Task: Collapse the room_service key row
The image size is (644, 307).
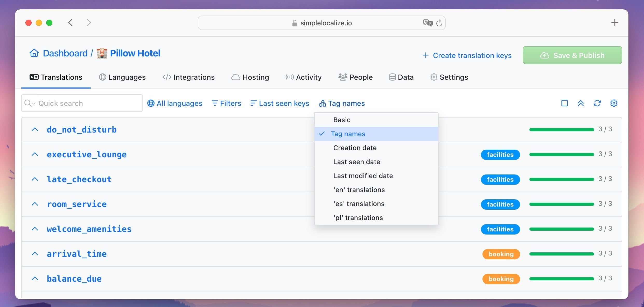Action: pos(35,204)
